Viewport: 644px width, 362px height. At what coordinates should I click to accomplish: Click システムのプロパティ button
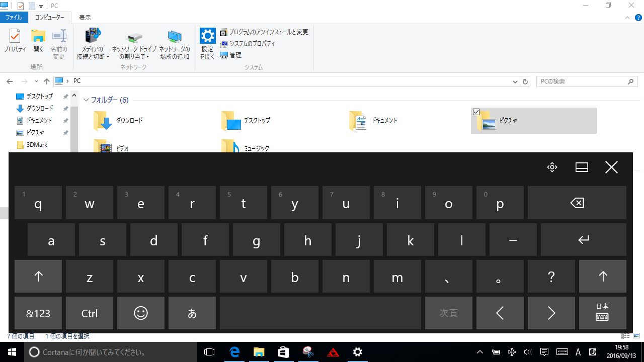[248, 44]
